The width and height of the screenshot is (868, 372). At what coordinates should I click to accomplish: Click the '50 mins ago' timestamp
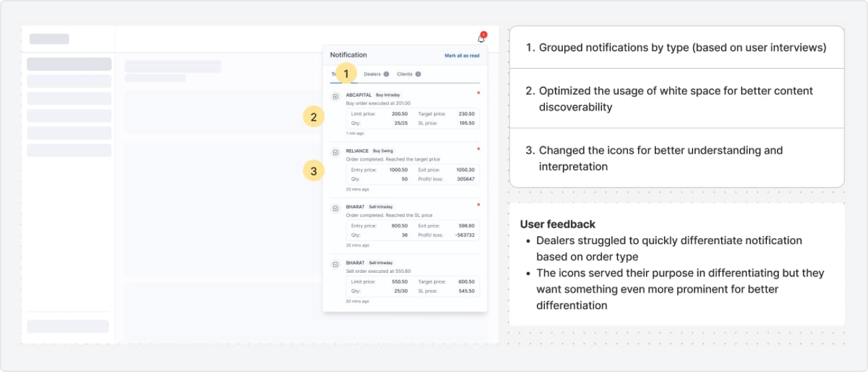pyautogui.click(x=357, y=301)
